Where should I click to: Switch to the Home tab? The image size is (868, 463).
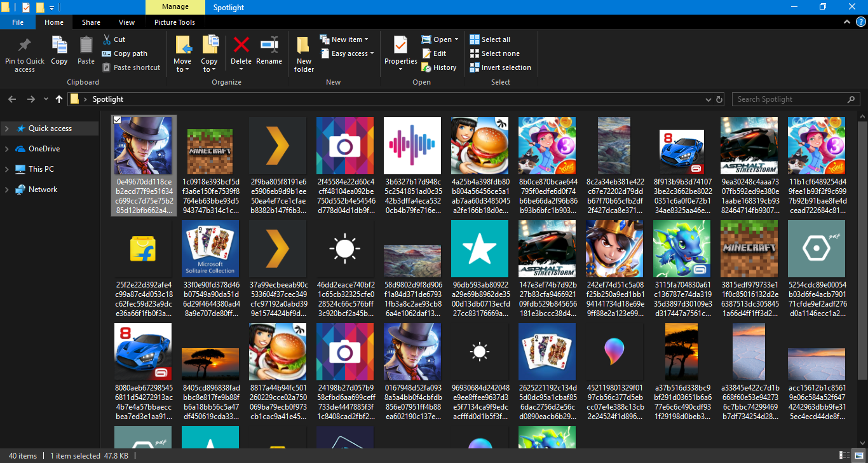tap(54, 22)
